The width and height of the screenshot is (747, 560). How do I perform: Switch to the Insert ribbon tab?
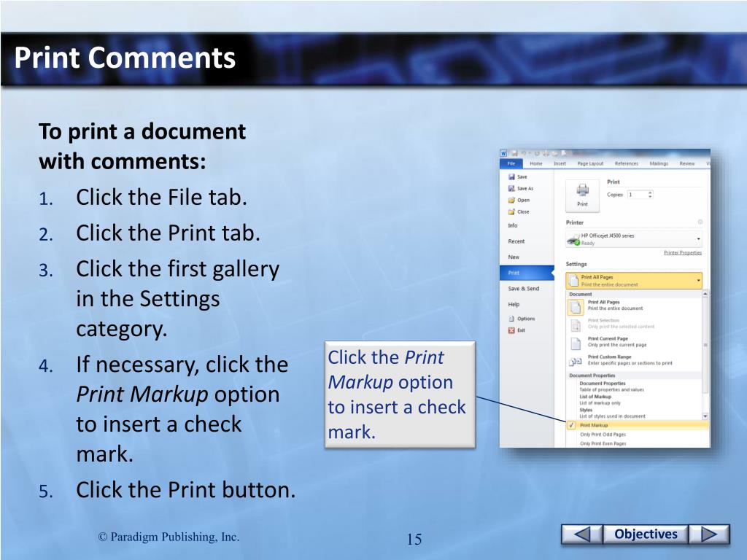[560, 163]
